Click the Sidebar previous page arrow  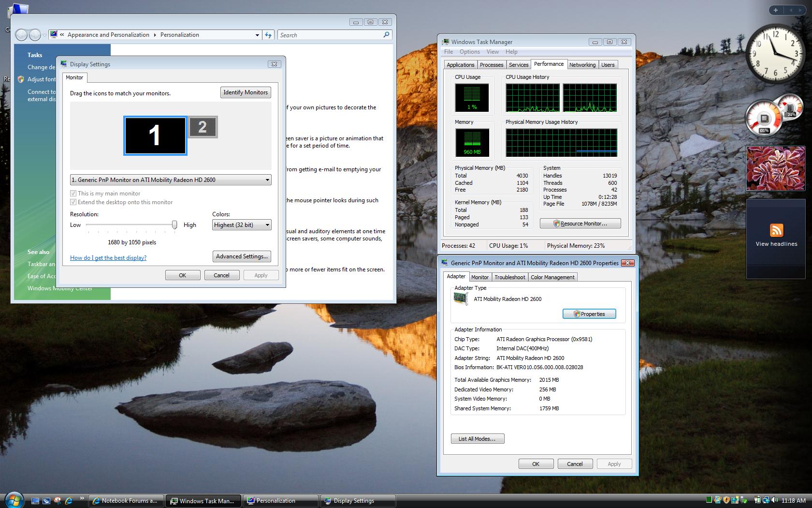(x=791, y=10)
